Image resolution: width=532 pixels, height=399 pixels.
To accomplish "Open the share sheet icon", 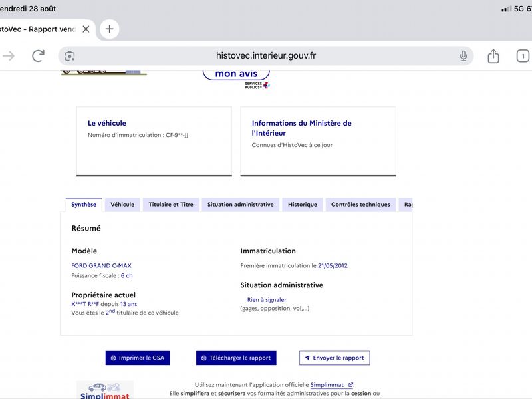I will [x=493, y=56].
